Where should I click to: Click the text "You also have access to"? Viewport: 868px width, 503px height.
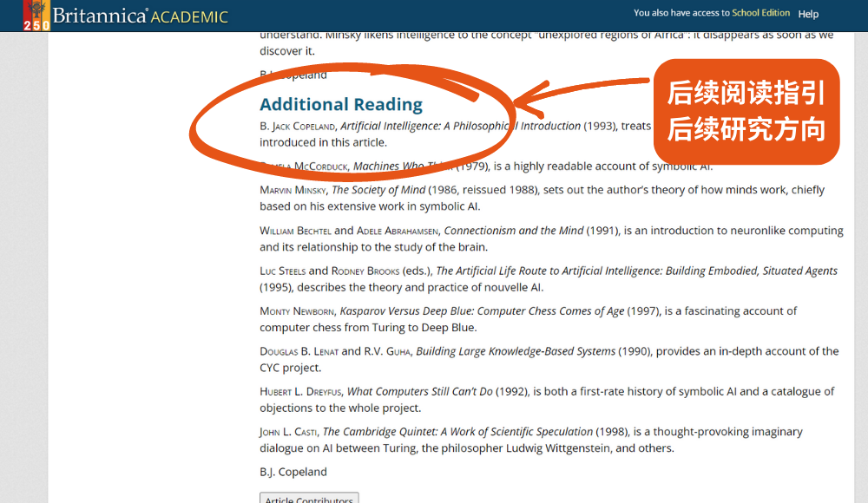(681, 13)
